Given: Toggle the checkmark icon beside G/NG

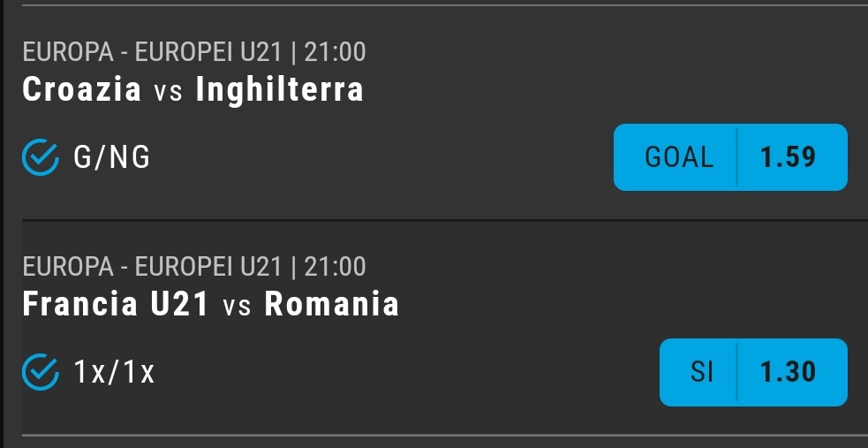Looking at the screenshot, I should (41, 157).
